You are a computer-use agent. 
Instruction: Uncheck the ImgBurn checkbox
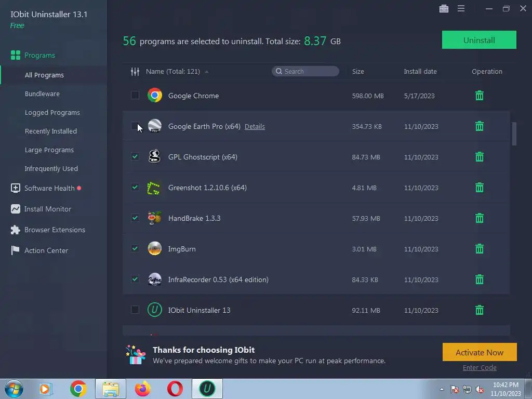(x=135, y=248)
